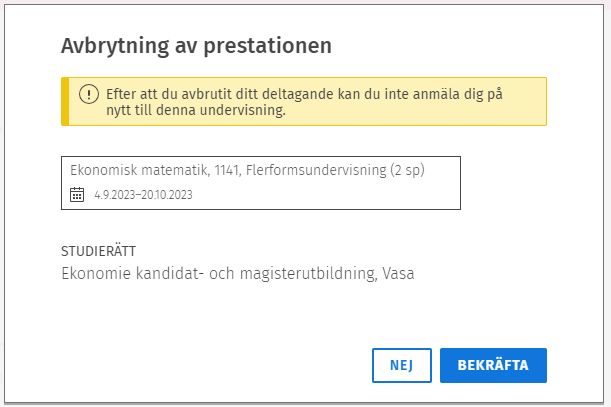Click the exclamation warning icon

[x=89, y=93]
